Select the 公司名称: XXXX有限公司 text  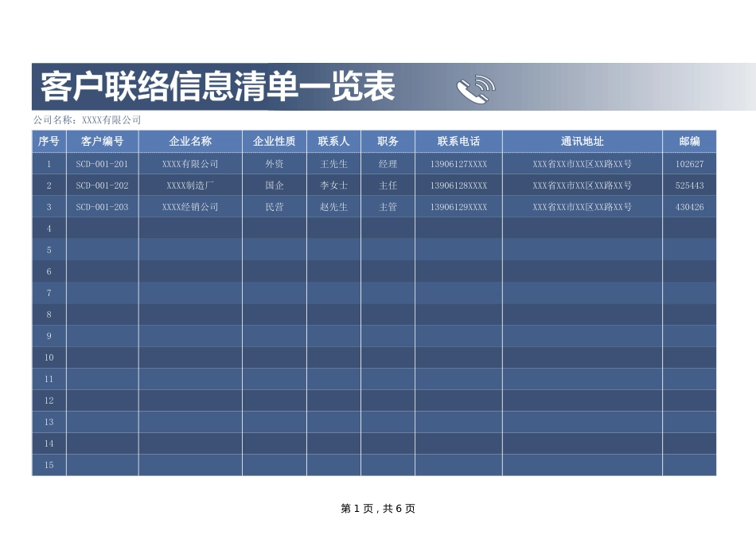pyautogui.click(x=88, y=122)
